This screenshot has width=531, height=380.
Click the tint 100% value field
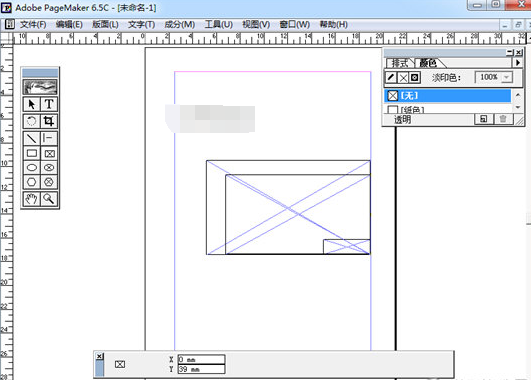(x=489, y=78)
